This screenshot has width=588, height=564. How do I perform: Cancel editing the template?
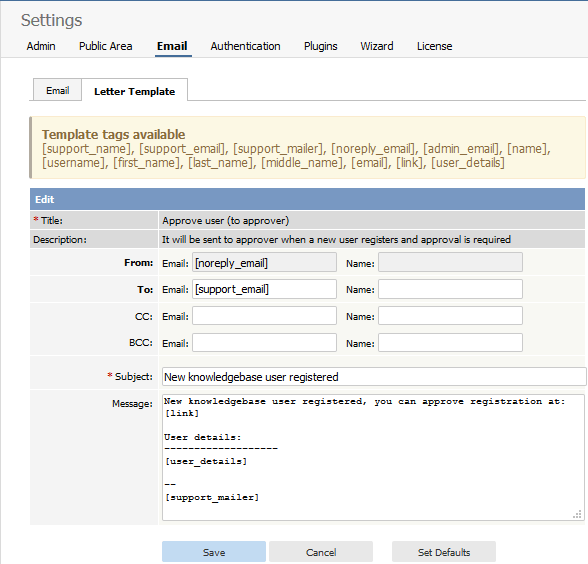click(x=321, y=552)
